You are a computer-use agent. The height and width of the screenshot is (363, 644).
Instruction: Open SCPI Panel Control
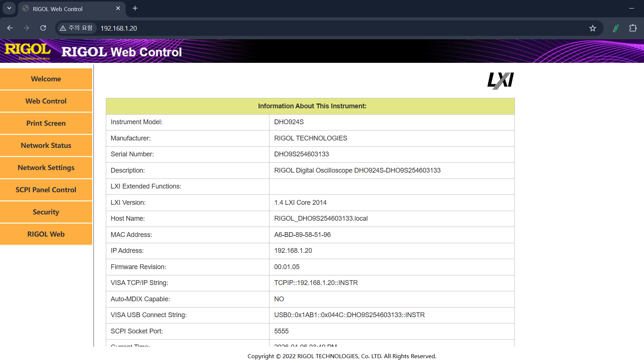pos(46,190)
